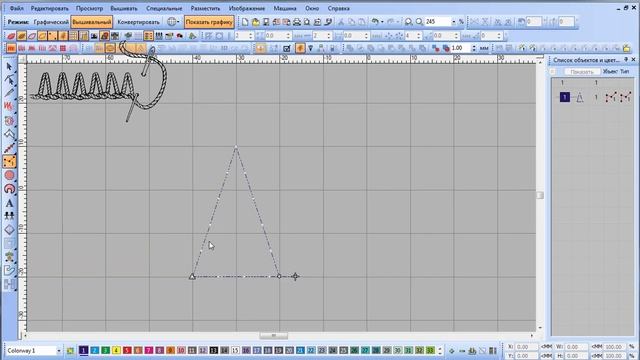Click the magnifier icon beside the 245 field
This screenshot has width=640, height=360.
point(419,22)
